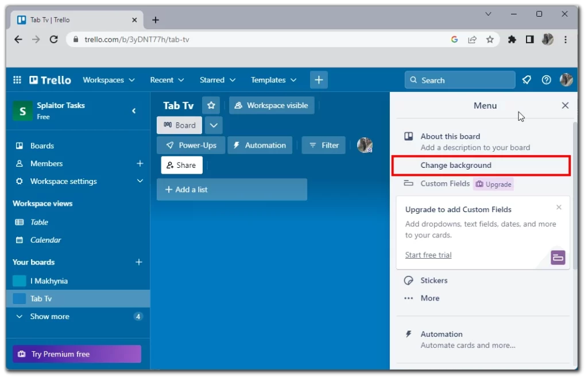The image size is (588, 380).
Task: Bookmark this page with star icon
Action: click(x=490, y=40)
